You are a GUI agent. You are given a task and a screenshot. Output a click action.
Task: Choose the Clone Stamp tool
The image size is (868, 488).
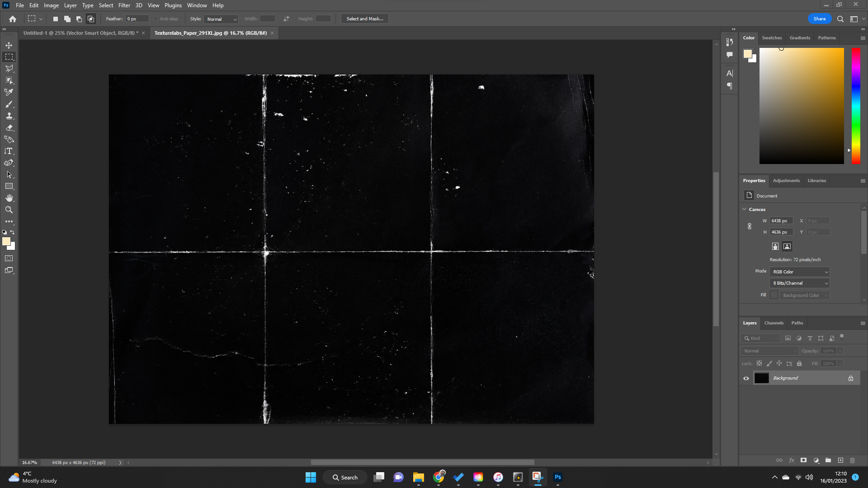9,116
